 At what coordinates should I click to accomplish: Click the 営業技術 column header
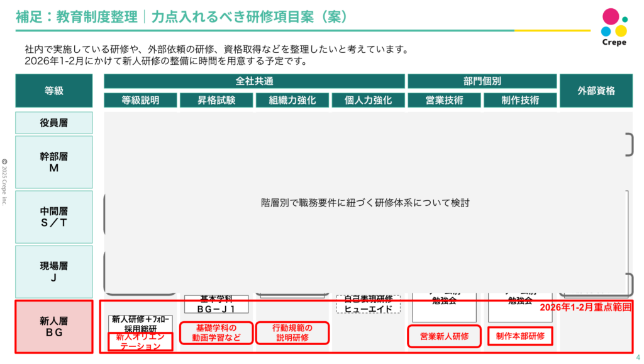pyautogui.click(x=445, y=100)
